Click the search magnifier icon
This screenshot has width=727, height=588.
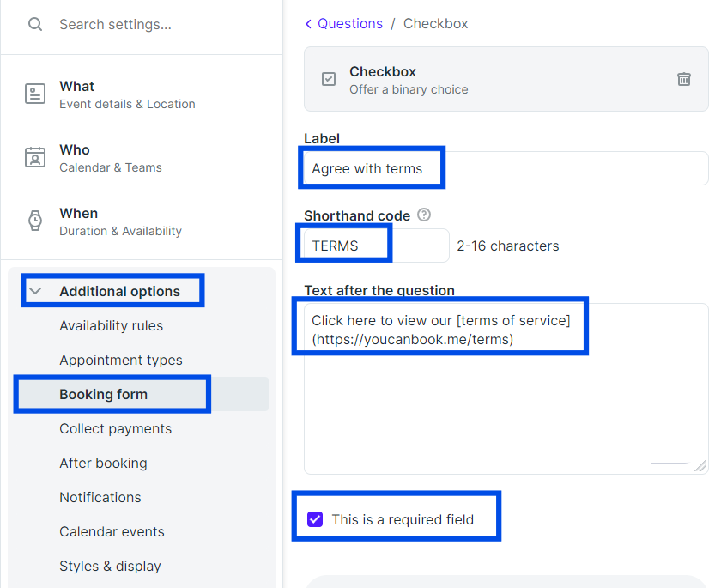[35, 24]
